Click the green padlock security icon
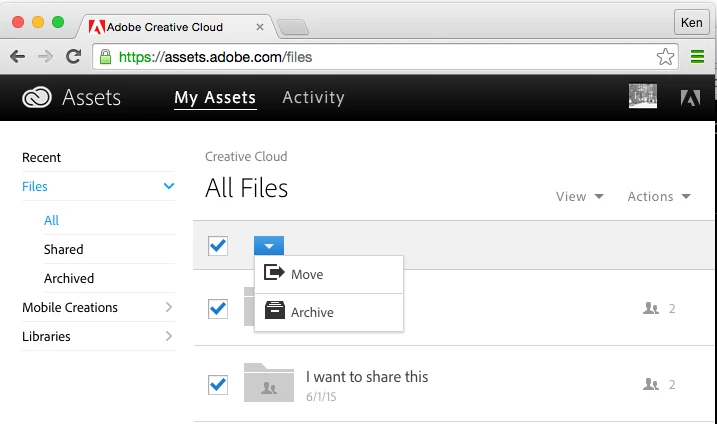This screenshot has width=717, height=424. tap(106, 57)
